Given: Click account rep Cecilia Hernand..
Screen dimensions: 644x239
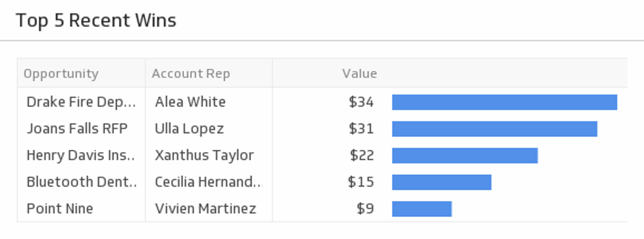Looking at the screenshot, I should pos(208,182).
